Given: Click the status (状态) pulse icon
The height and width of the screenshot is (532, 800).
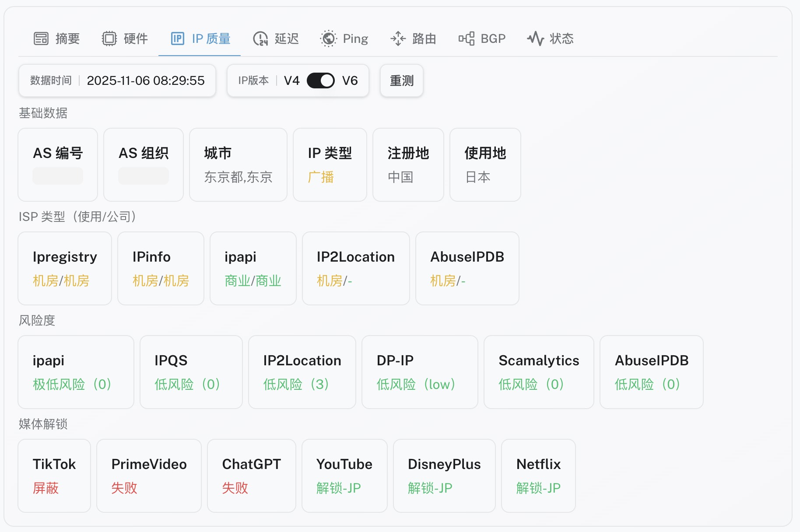Looking at the screenshot, I should 535,38.
